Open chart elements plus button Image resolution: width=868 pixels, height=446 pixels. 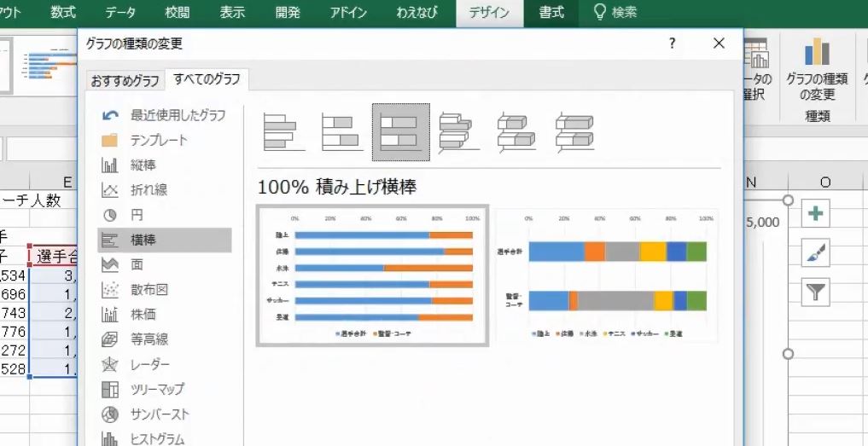(815, 215)
